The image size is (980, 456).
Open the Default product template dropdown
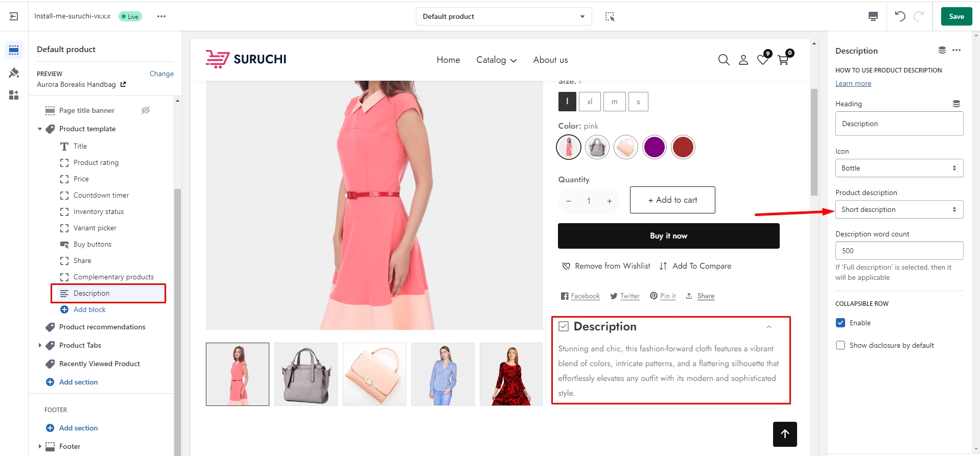pyautogui.click(x=503, y=16)
